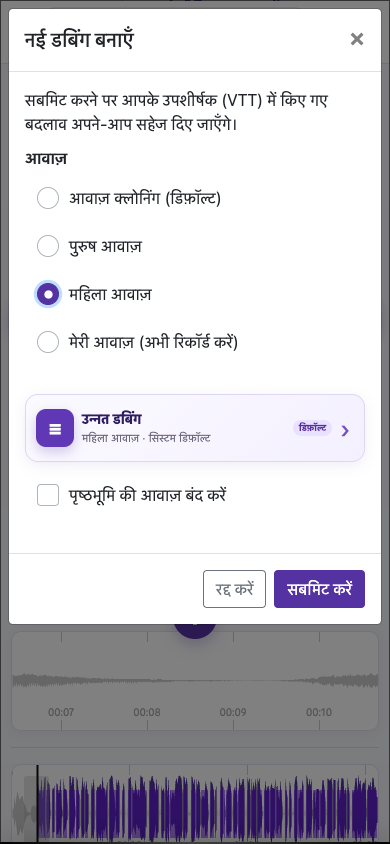The width and height of the screenshot is (390, 844).
Task: Click the सबमिट करें button
Action: pyautogui.click(x=320, y=589)
